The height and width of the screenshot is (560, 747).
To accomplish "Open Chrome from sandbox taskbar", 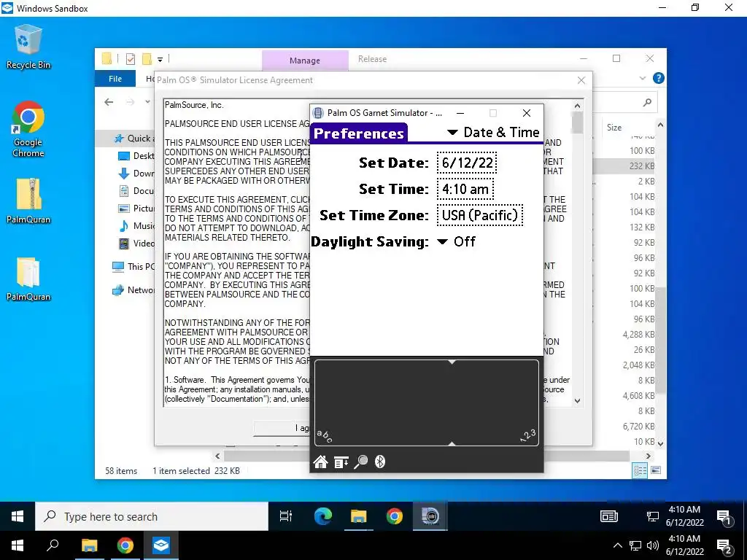I will tap(395, 516).
